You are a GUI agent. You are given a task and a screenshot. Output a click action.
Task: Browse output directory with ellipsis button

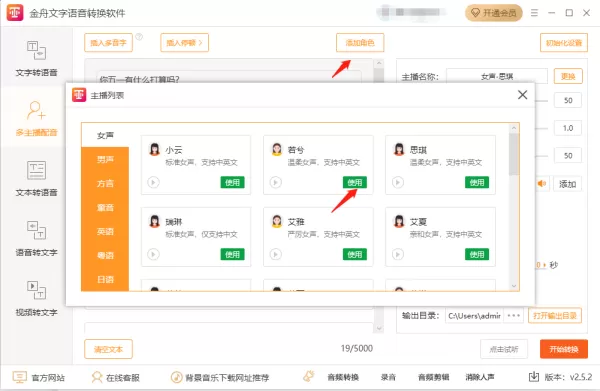pos(514,316)
